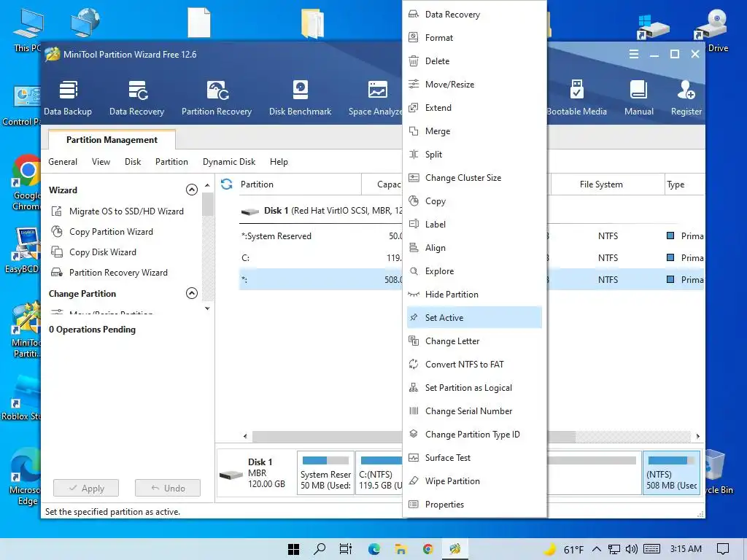Select Extend in the context menu
This screenshot has width=747, height=560.
coord(474,108)
